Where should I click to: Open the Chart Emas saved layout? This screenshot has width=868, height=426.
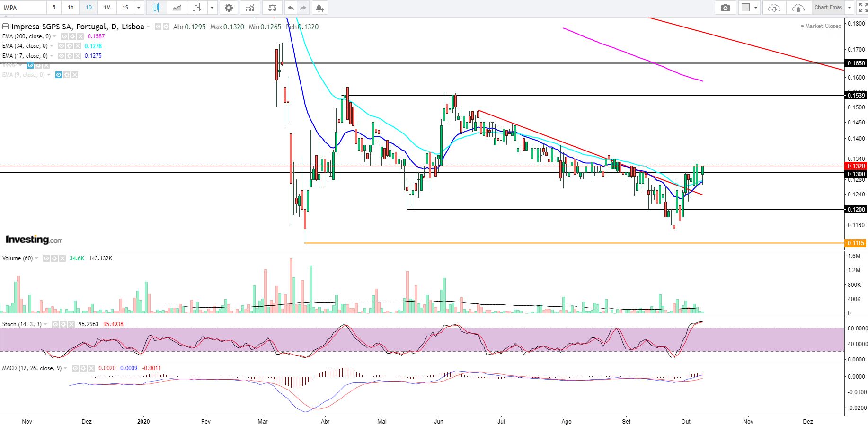coord(828,8)
